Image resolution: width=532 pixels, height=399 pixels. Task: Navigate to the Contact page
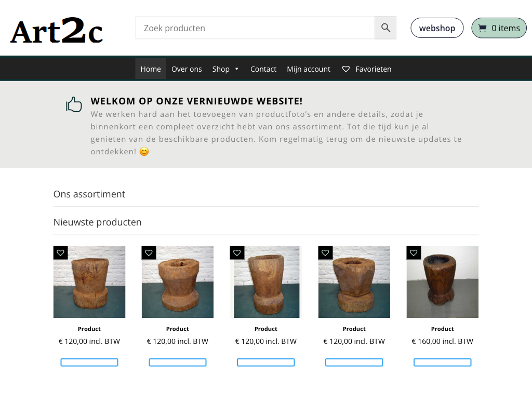pos(263,69)
